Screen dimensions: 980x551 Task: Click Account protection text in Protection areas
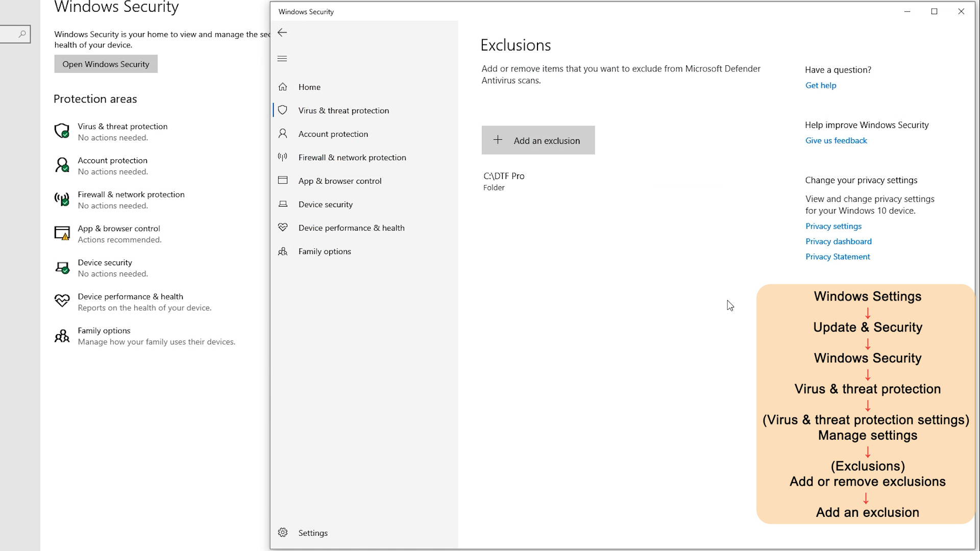tap(112, 160)
